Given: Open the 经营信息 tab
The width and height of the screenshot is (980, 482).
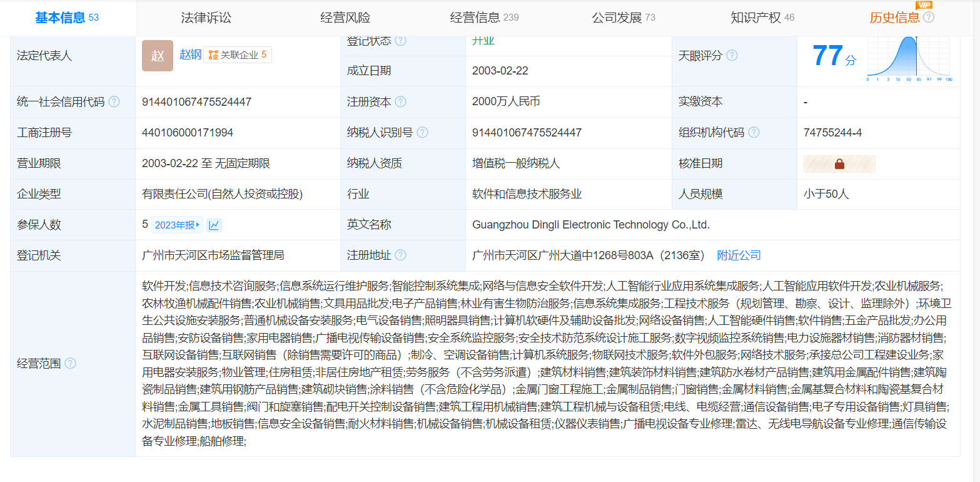Looking at the screenshot, I should pyautogui.click(x=485, y=18).
